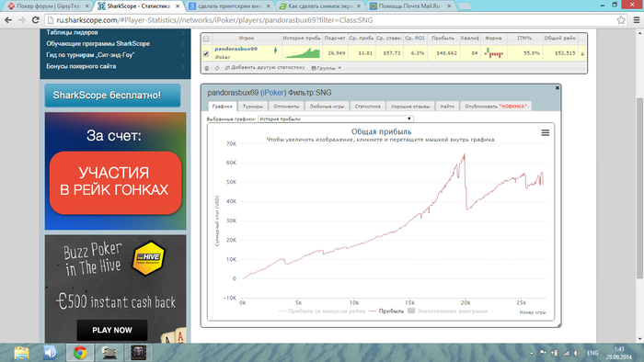Screen dimensions: 644x362
Task: Reload the SharkScope page
Action: 36,20
